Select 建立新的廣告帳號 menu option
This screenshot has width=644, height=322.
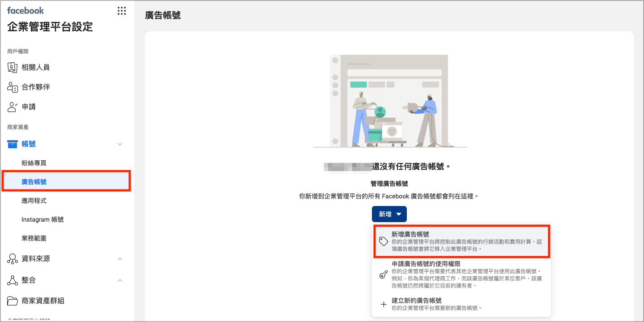pos(415,300)
